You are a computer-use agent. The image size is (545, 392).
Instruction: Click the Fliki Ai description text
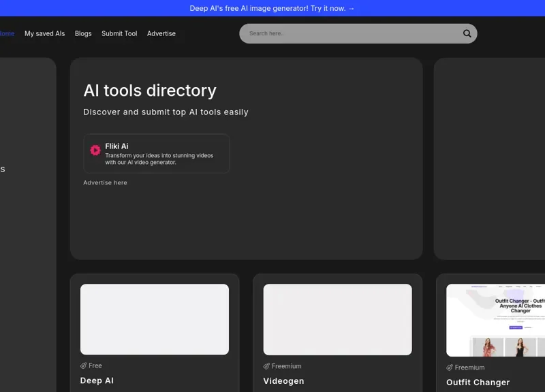point(159,159)
